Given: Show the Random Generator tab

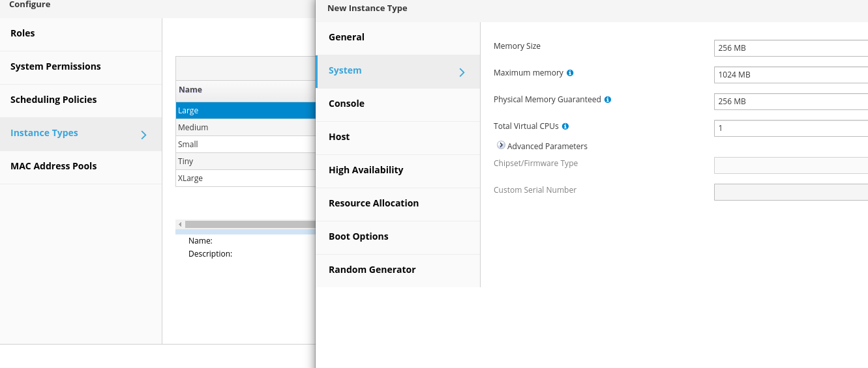Looking at the screenshot, I should click(x=372, y=270).
